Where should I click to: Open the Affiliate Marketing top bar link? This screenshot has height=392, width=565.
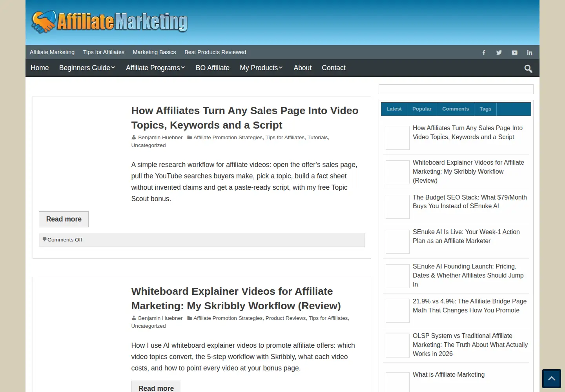[x=52, y=52]
